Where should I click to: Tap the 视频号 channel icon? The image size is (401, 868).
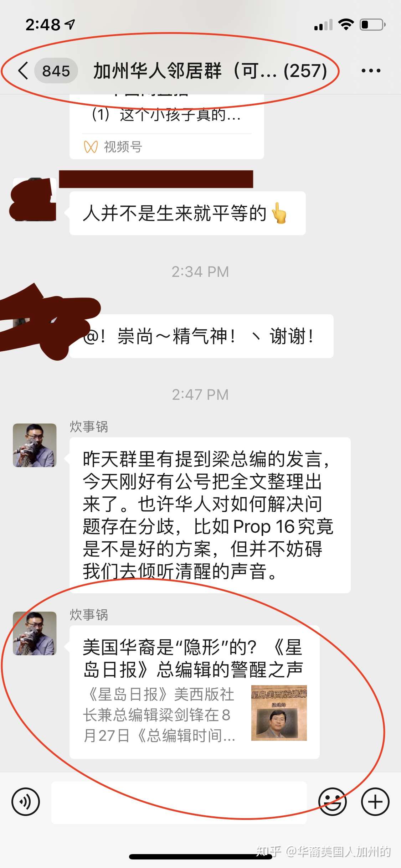coord(91,147)
